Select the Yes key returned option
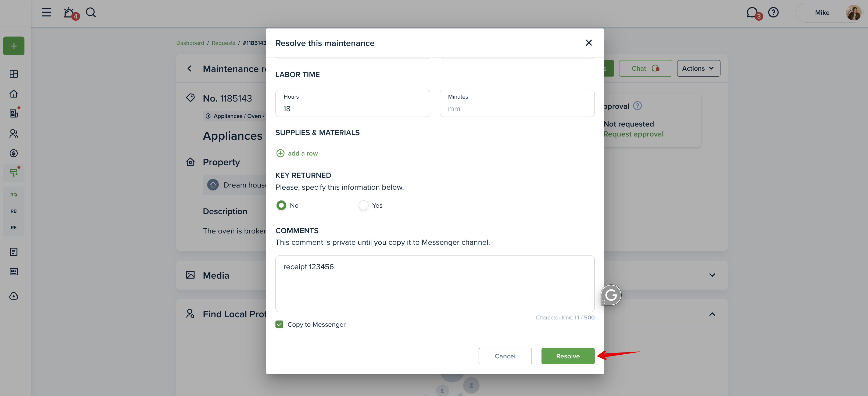 pos(364,206)
